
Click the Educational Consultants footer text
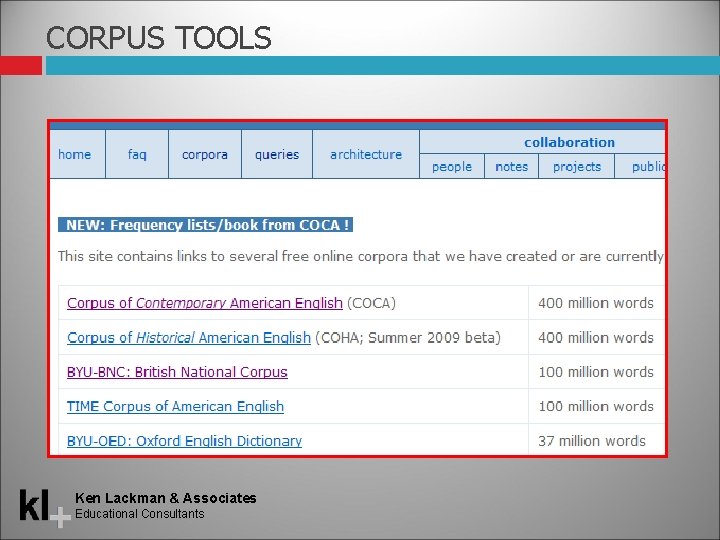tap(140, 513)
